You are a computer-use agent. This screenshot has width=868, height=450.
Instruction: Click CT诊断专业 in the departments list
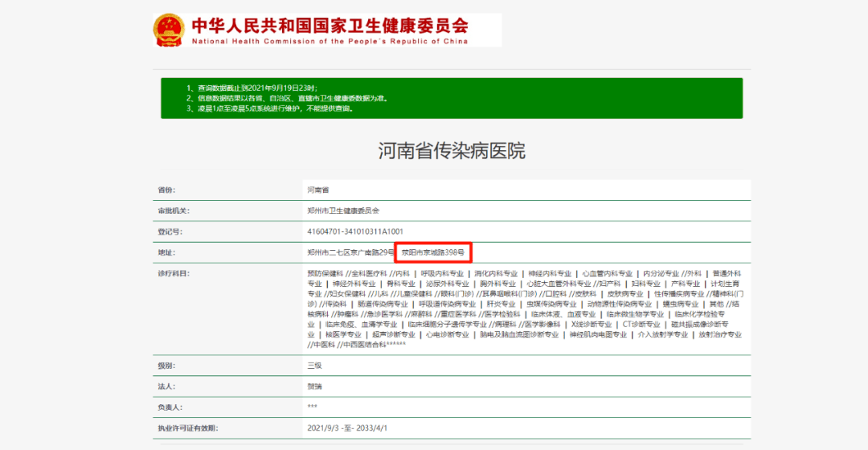(x=641, y=325)
